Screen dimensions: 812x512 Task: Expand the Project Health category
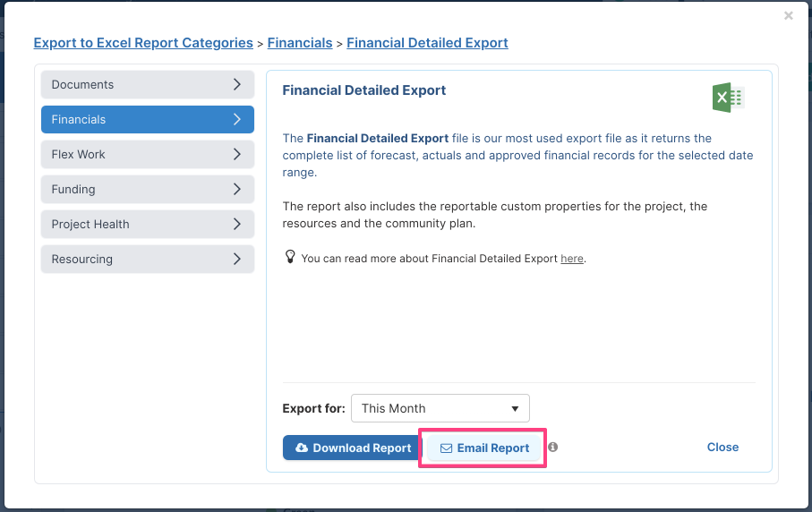tap(148, 224)
